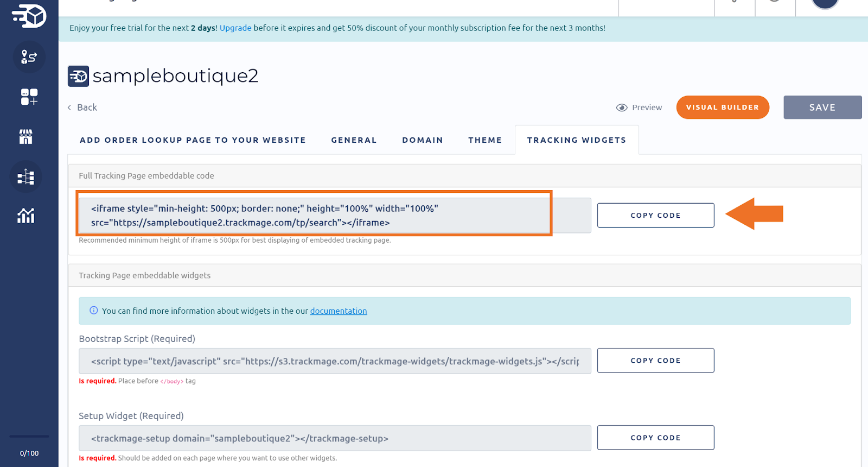Open the analytics chart sidebar icon
The height and width of the screenshot is (467, 868).
[26, 216]
